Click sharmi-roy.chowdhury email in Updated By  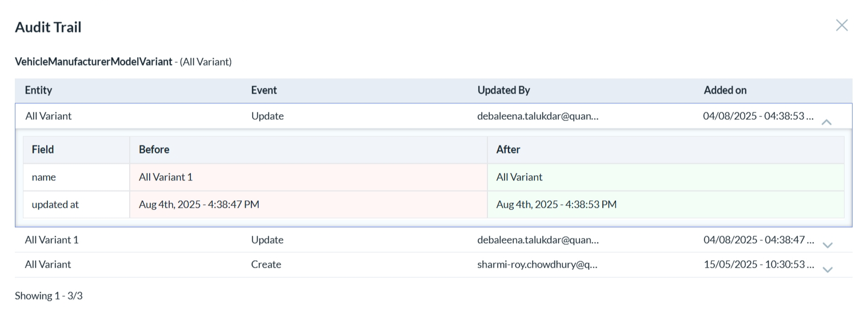pos(537,264)
